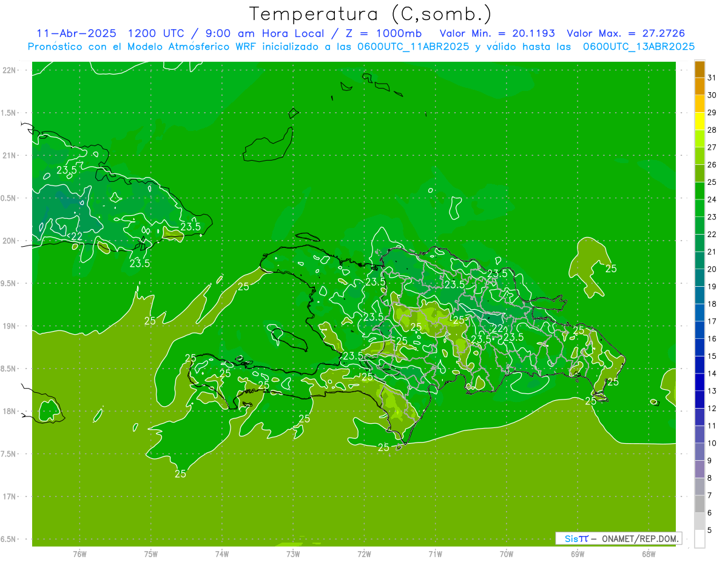Click the 70W longitude axis label
The width and height of the screenshot is (728, 562).
[507, 554]
